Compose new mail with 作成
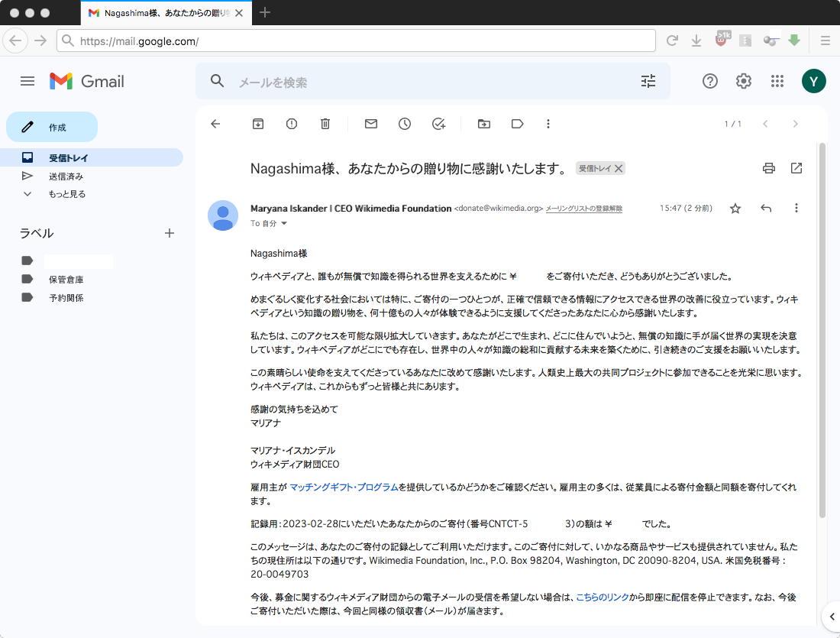Image resolution: width=840 pixels, height=638 pixels. tap(52, 127)
